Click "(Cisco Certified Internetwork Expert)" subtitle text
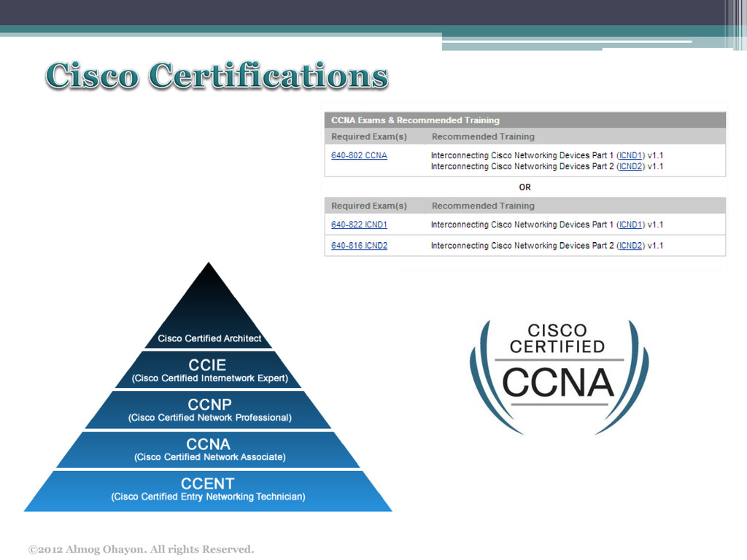747x560 pixels. (x=209, y=378)
